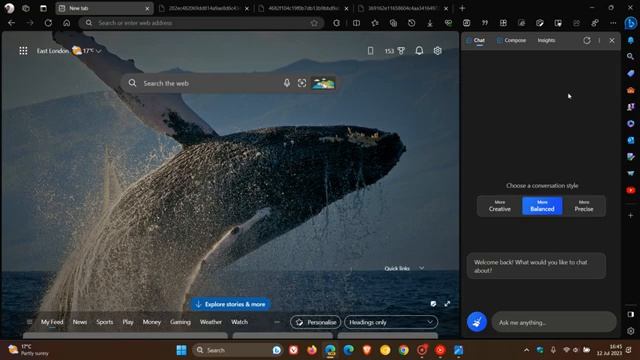Open visual search camera icon in search box

[302, 83]
